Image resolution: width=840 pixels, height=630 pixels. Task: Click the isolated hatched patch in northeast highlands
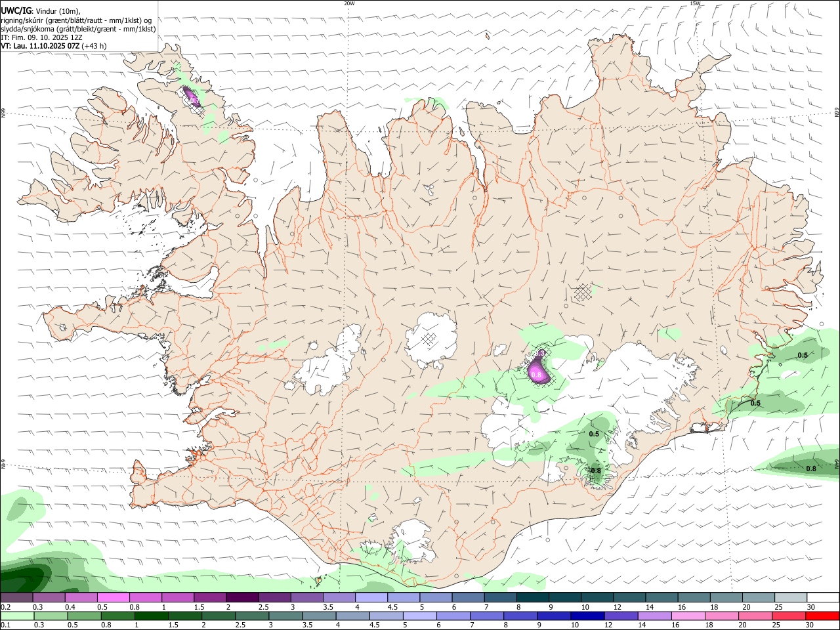pyautogui.click(x=583, y=292)
